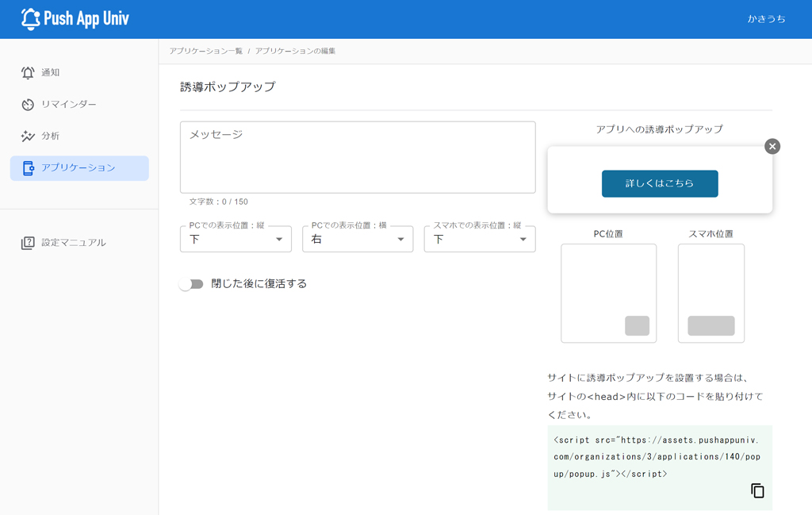This screenshot has height=515, width=812.
Task: Click the 文字数：0 / 150 counter
Action: click(219, 202)
